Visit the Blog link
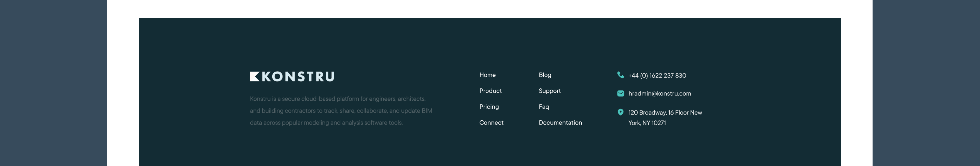 544,75
